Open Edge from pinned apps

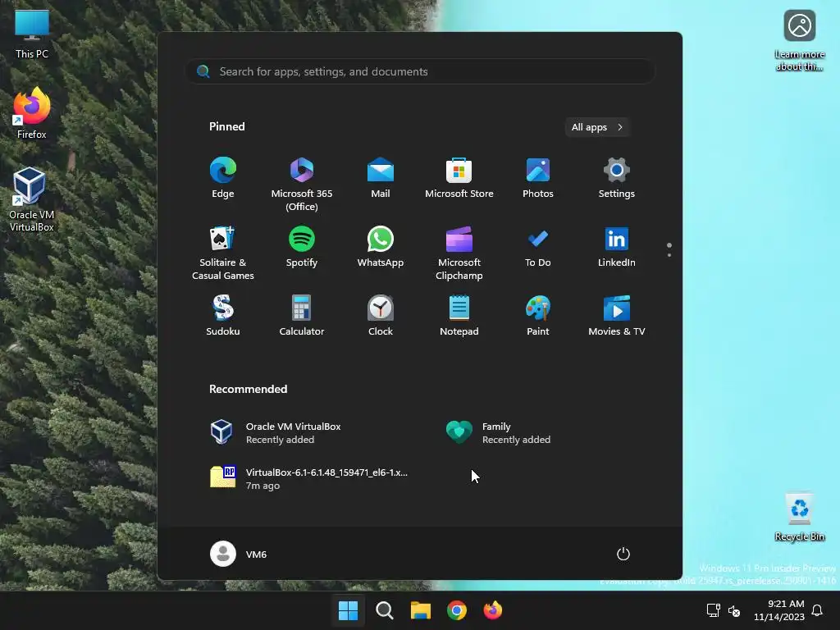click(x=223, y=178)
